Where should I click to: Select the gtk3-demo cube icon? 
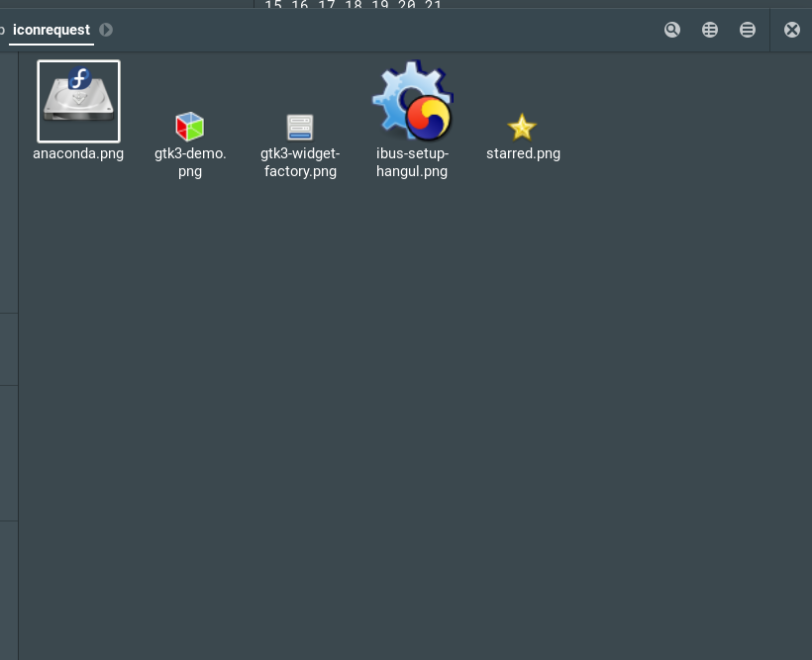coord(190,127)
